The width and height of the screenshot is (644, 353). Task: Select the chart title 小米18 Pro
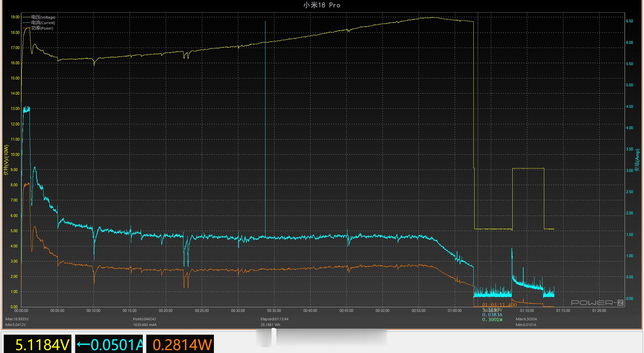click(322, 5)
